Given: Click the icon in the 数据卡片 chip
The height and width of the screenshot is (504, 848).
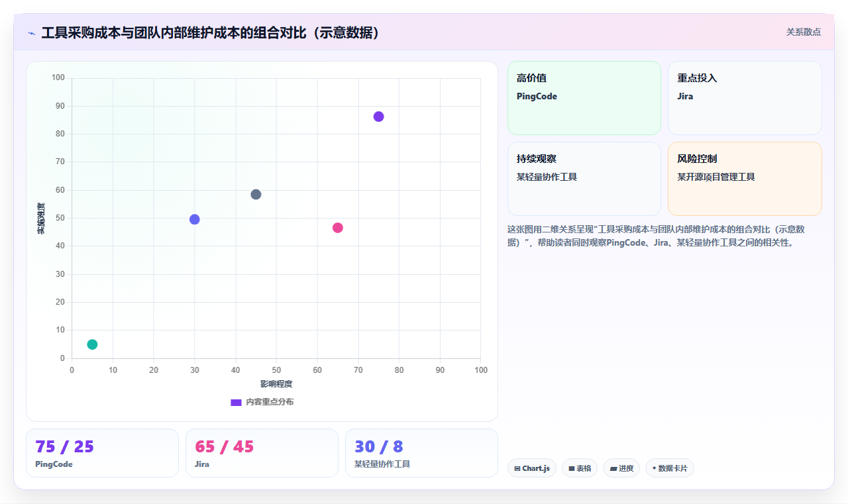Looking at the screenshot, I should (x=654, y=468).
